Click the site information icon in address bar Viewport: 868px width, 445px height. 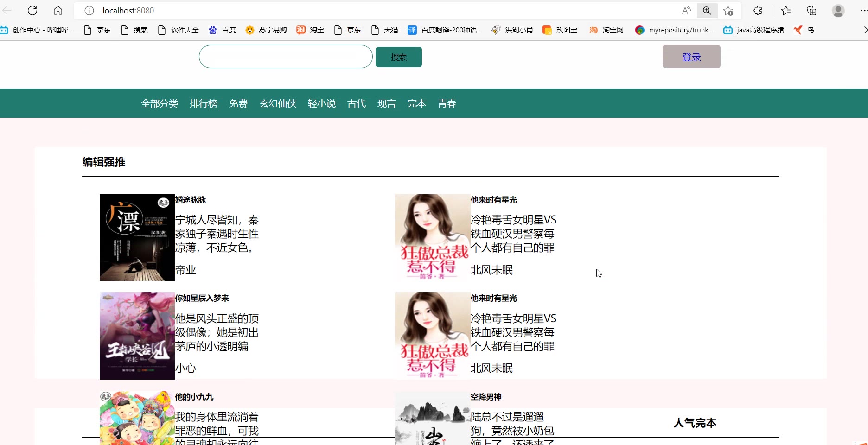pos(89,10)
